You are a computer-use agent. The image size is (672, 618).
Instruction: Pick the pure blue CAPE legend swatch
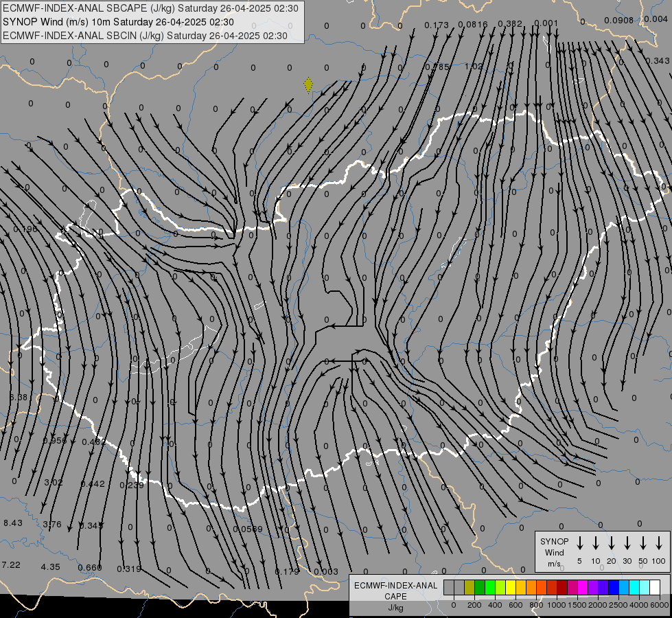click(x=614, y=587)
